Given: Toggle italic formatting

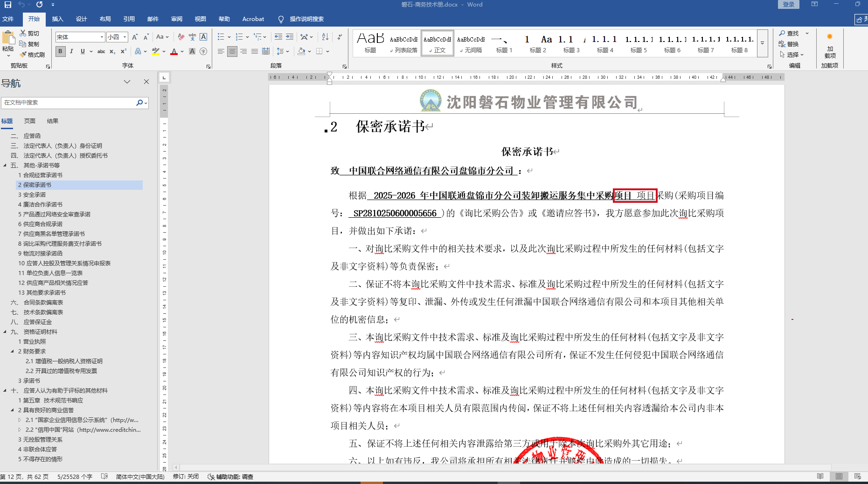Looking at the screenshot, I should [71, 51].
